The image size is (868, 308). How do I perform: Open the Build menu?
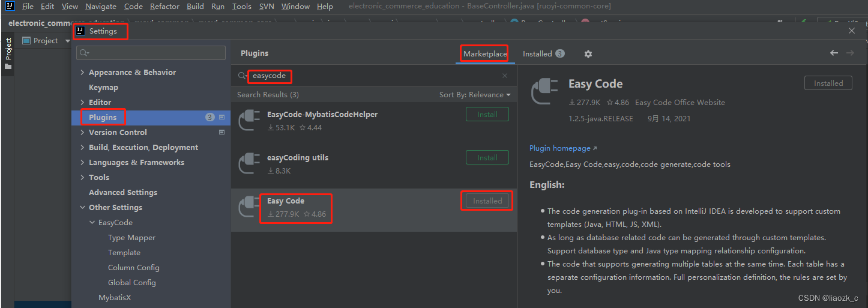(x=195, y=7)
